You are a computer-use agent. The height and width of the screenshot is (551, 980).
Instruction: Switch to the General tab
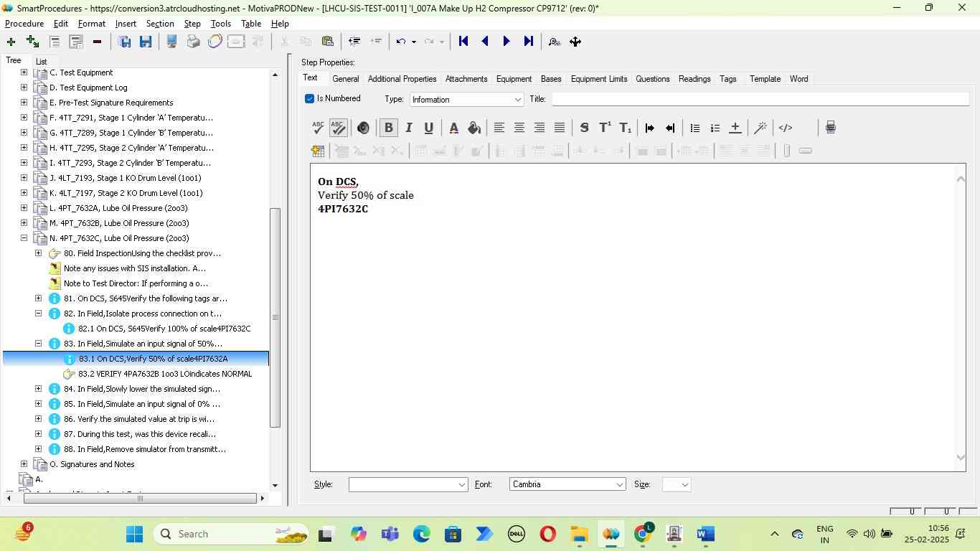coord(346,79)
